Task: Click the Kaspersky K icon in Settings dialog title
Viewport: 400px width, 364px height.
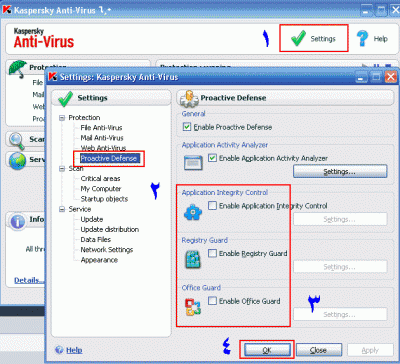Action: click(53, 77)
